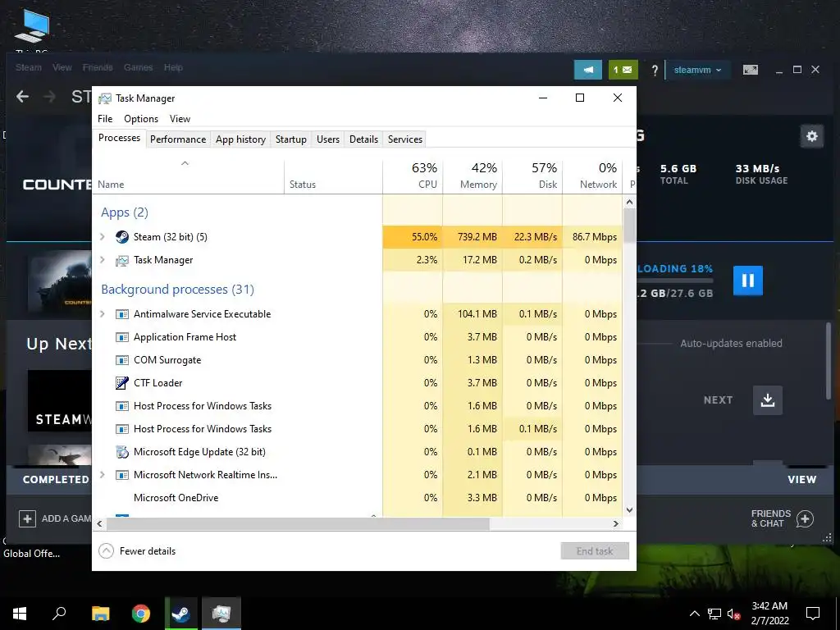The image size is (840, 630).
Task: Click the Steam taskbar button
Action: coord(181,614)
